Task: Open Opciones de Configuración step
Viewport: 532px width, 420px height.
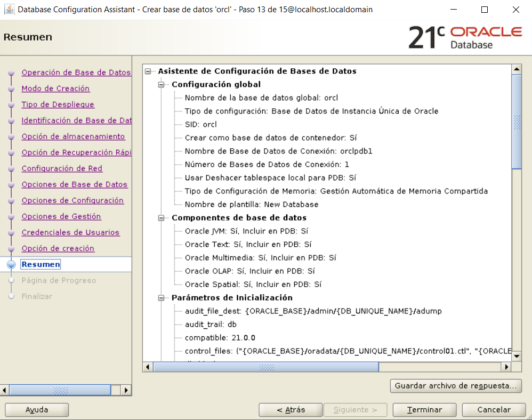Action: tap(72, 200)
